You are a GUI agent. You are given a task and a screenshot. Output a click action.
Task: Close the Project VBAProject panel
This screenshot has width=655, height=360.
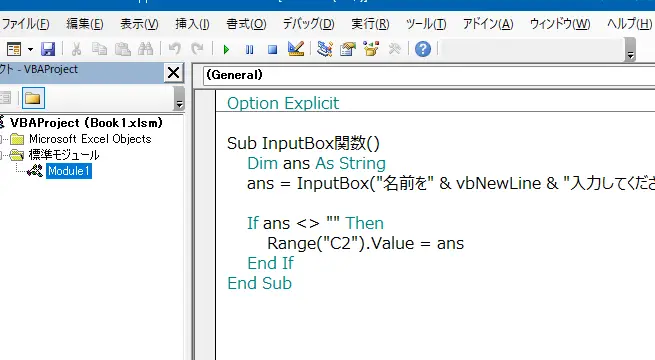click(x=173, y=73)
